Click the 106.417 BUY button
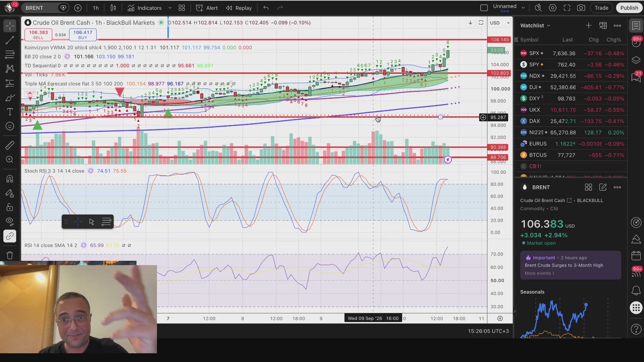Viewport: 644px width, 362px height. click(x=83, y=35)
